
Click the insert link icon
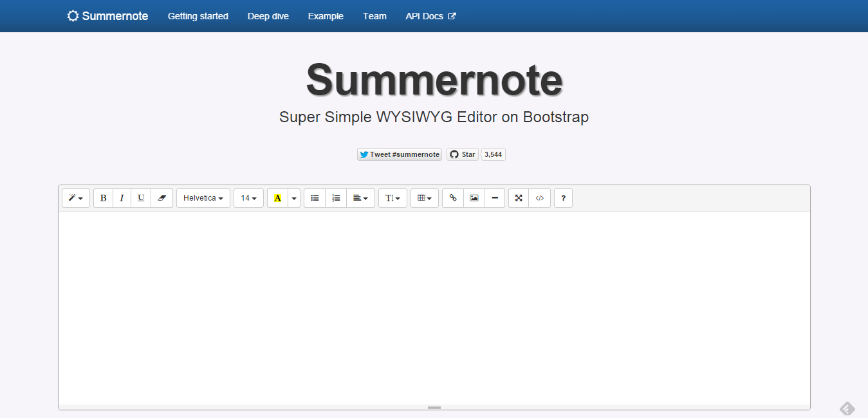453,198
